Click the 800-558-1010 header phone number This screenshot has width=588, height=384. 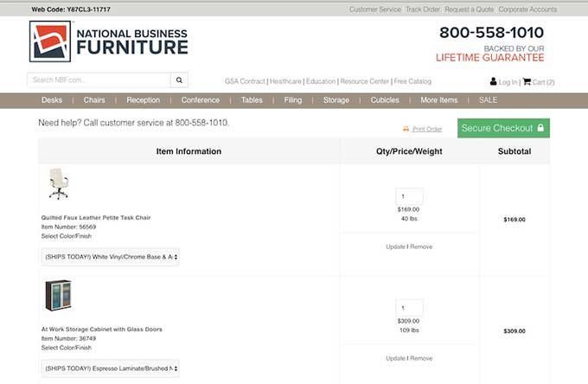tap(491, 33)
